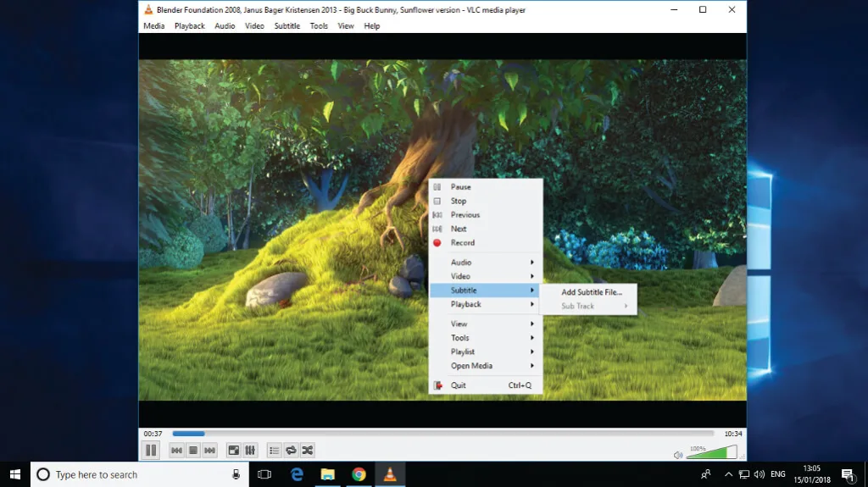The height and width of the screenshot is (487, 868).
Task: Choose Next in the context menu
Action: click(x=486, y=229)
